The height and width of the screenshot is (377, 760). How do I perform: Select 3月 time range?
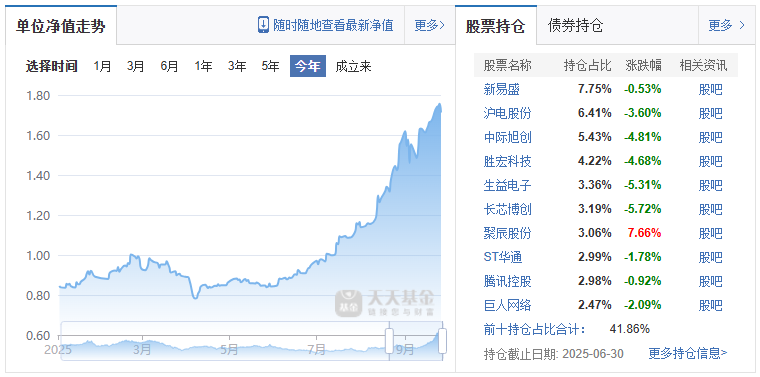136,66
